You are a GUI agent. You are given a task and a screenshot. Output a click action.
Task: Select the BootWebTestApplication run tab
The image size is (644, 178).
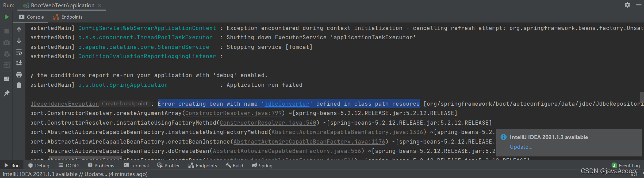click(62, 6)
